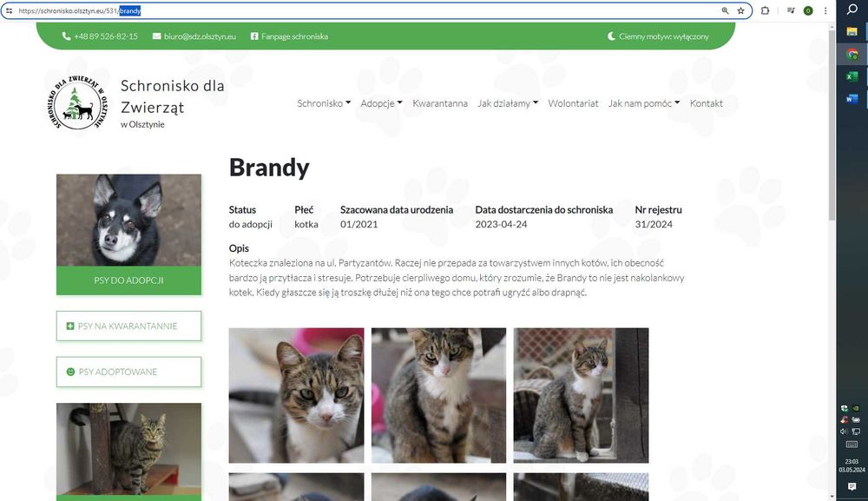The width and height of the screenshot is (868, 501).
Task: Click the page vertical scrollbar thumb
Action: 832,124
